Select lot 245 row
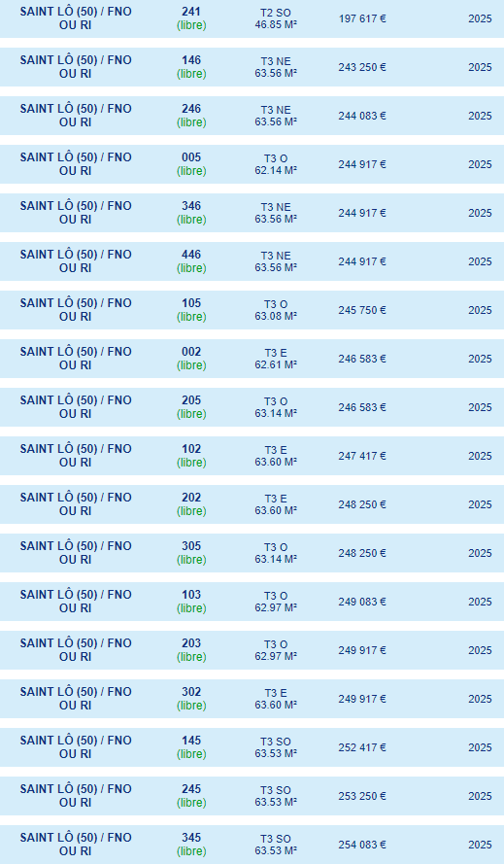 point(252,796)
